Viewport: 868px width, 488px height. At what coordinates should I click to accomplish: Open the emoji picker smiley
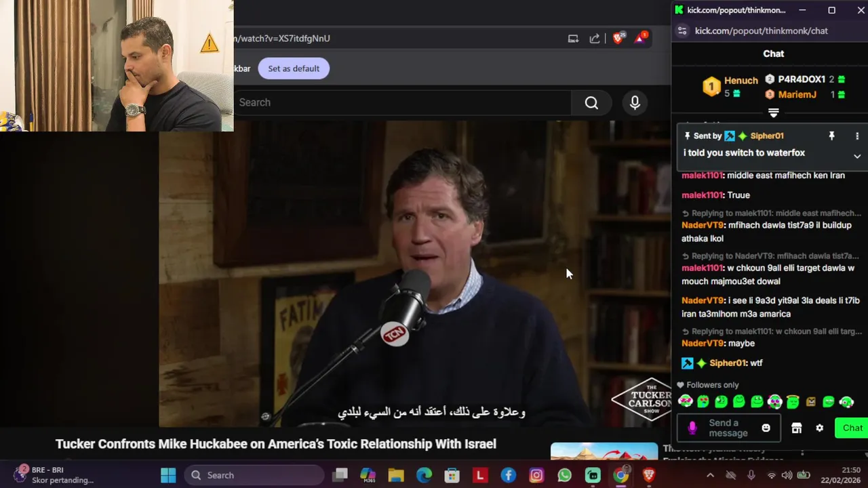coord(766,428)
